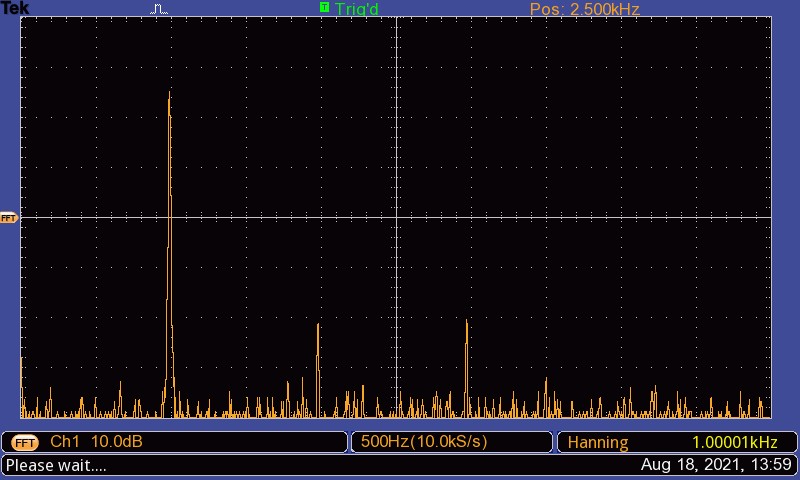This screenshot has width=800, height=480.
Task: Click the Please wait.... message
Action: [x=56, y=465]
